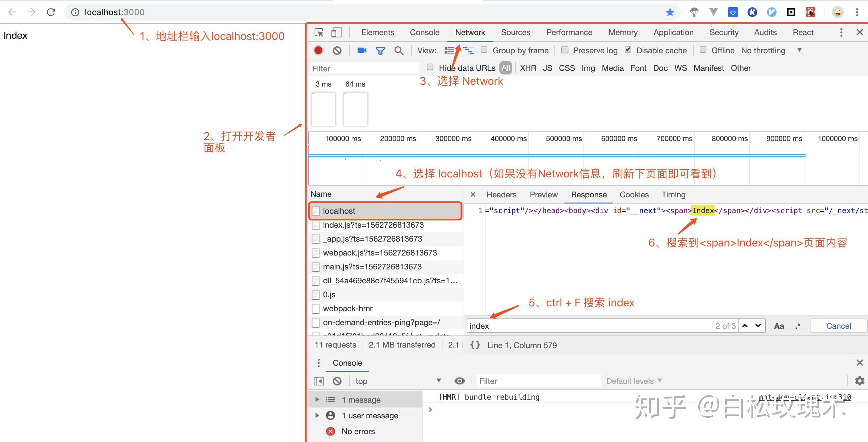The image size is (868, 442).
Task: Toggle the device toolbar icon
Action: click(336, 32)
